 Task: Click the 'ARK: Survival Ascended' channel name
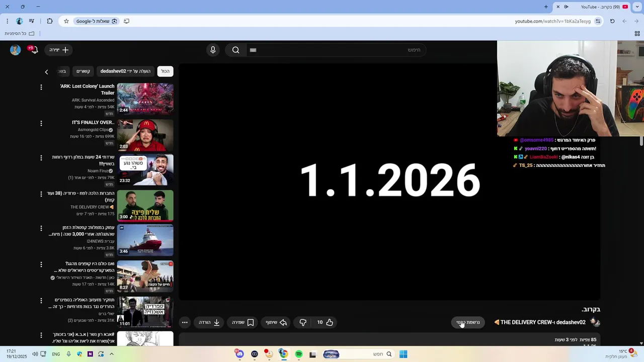point(93,100)
